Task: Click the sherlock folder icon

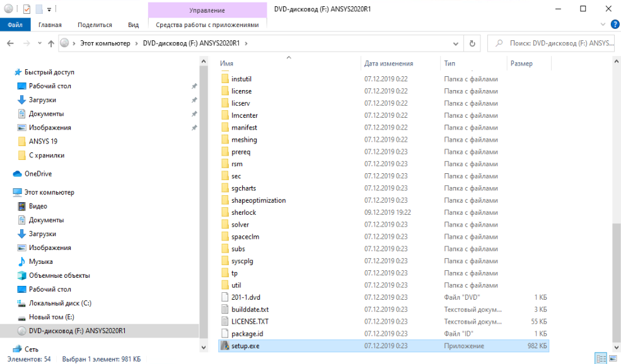Action: point(225,212)
